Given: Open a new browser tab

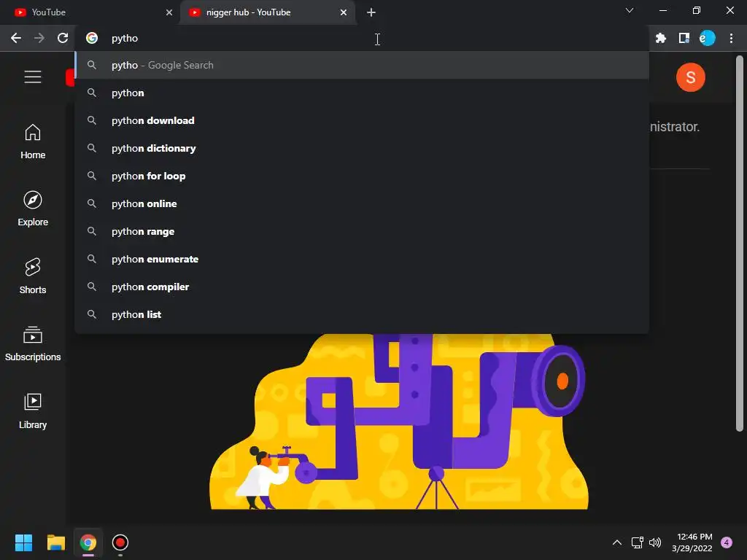Looking at the screenshot, I should (x=371, y=12).
